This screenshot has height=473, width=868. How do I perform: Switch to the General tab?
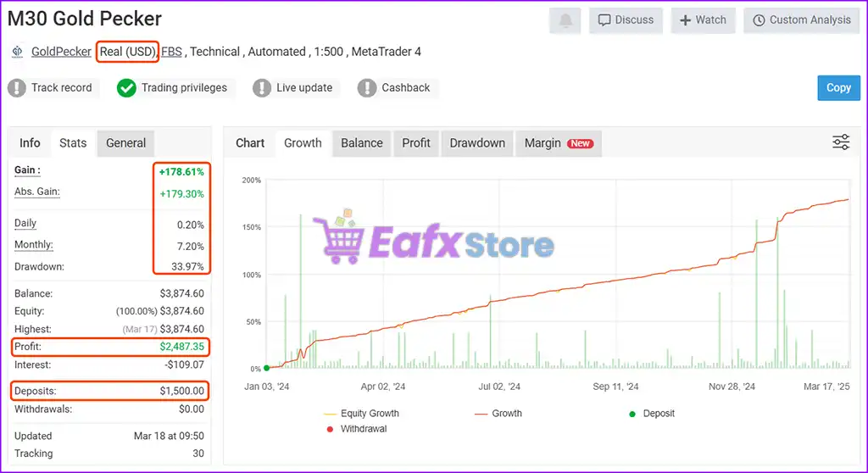pos(125,143)
